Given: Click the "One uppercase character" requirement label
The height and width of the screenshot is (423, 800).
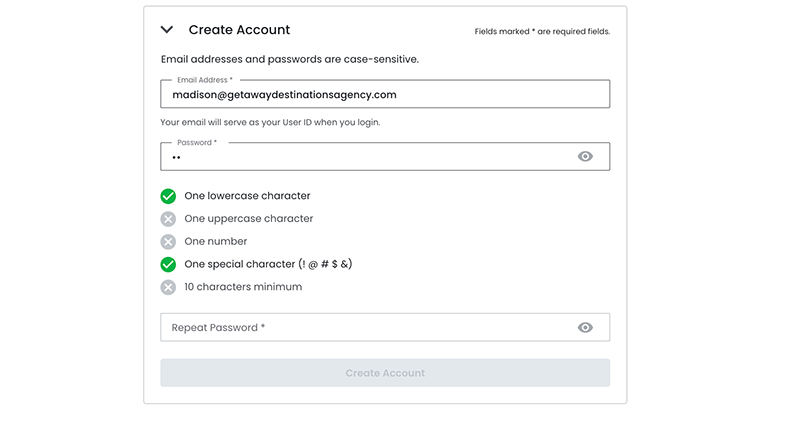Looking at the screenshot, I should coord(248,219).
